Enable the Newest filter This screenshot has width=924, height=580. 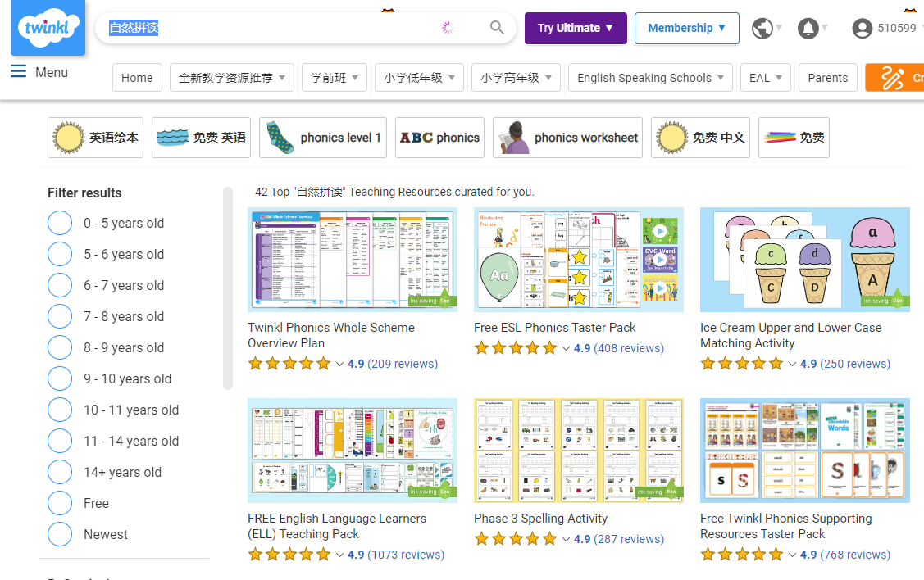coord(60,534)
